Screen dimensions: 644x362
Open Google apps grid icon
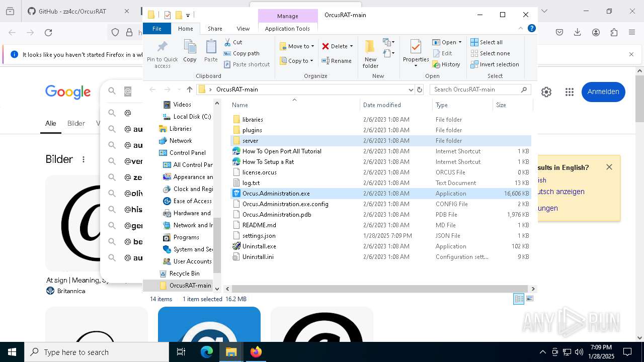(x=570, y=92)
